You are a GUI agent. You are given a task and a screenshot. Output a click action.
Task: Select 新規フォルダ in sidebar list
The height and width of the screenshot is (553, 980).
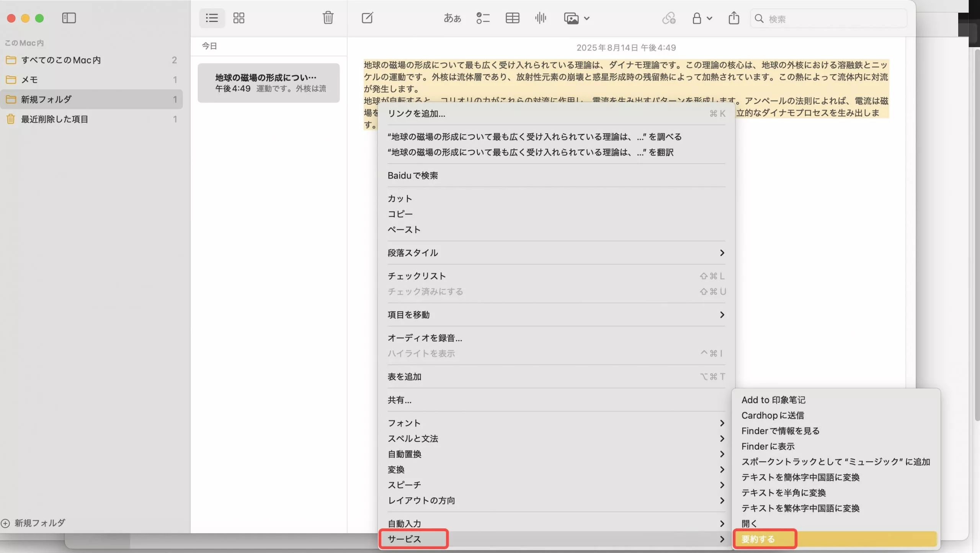coord(91,100)
